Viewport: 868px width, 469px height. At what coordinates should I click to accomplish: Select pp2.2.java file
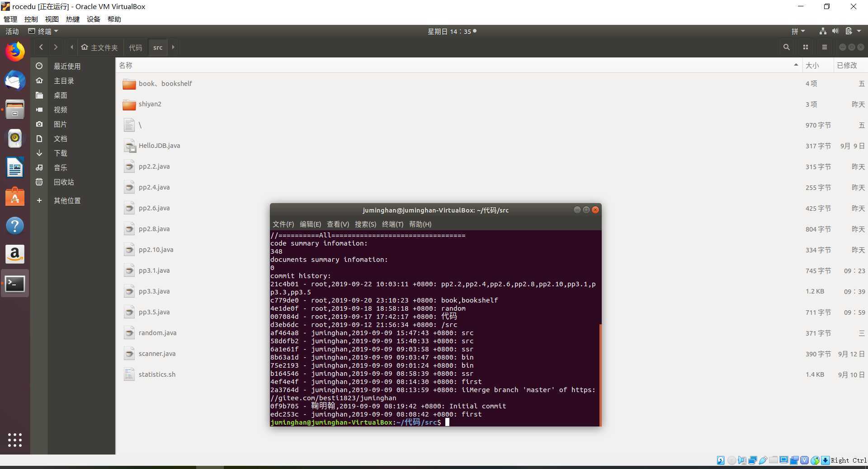154,166
